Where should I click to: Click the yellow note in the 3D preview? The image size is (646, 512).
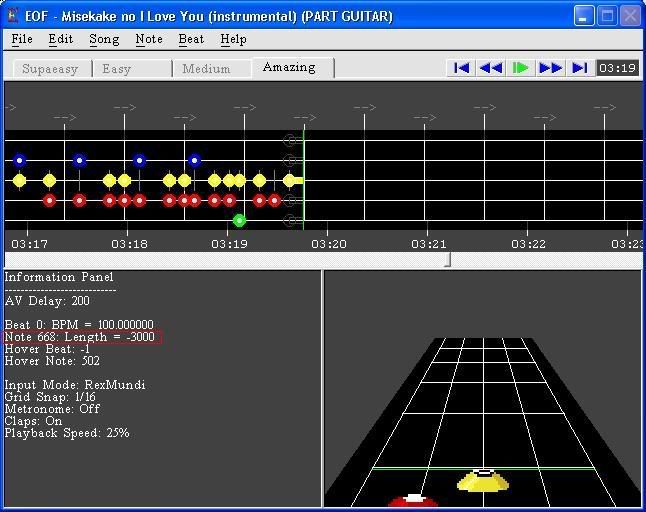click(483, 480)
